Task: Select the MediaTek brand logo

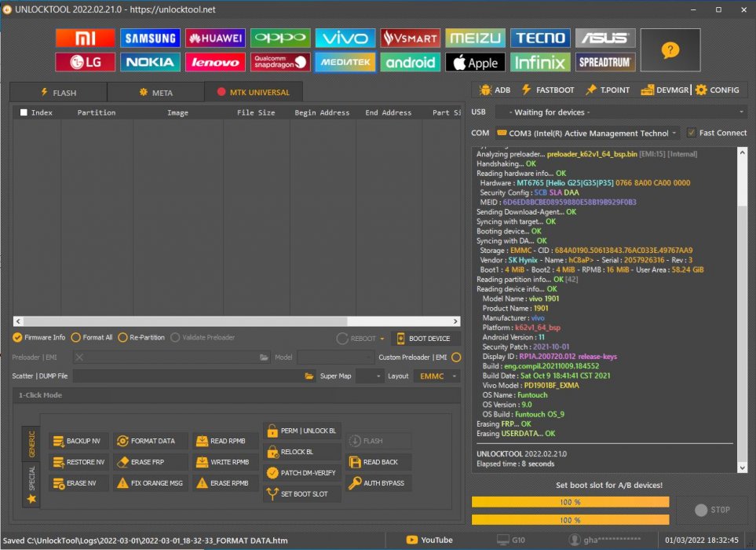Action: coord(345,62)
